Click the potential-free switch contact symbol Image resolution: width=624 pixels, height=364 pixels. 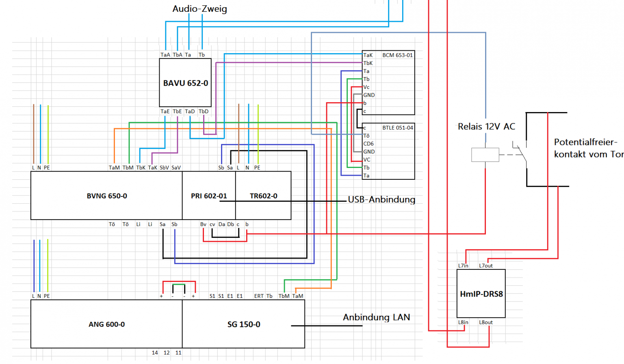[x=520, y=154]
